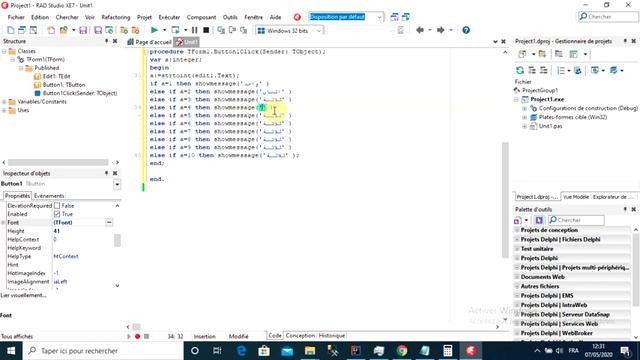Image resolution: width=640 pixels, height=360 pixels.
Task: Select Plates-formes cible (Win32) node
Action: tap(573, 118)
